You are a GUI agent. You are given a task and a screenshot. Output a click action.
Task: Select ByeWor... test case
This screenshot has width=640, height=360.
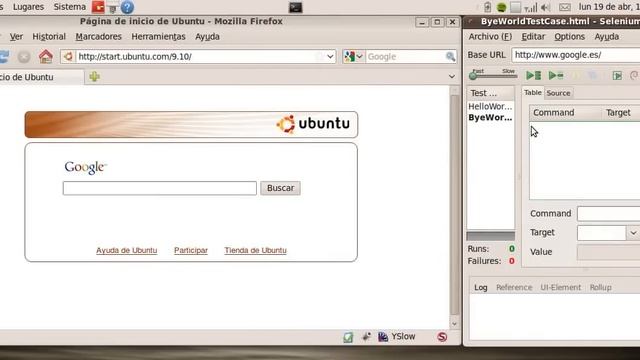coord(490,118)
